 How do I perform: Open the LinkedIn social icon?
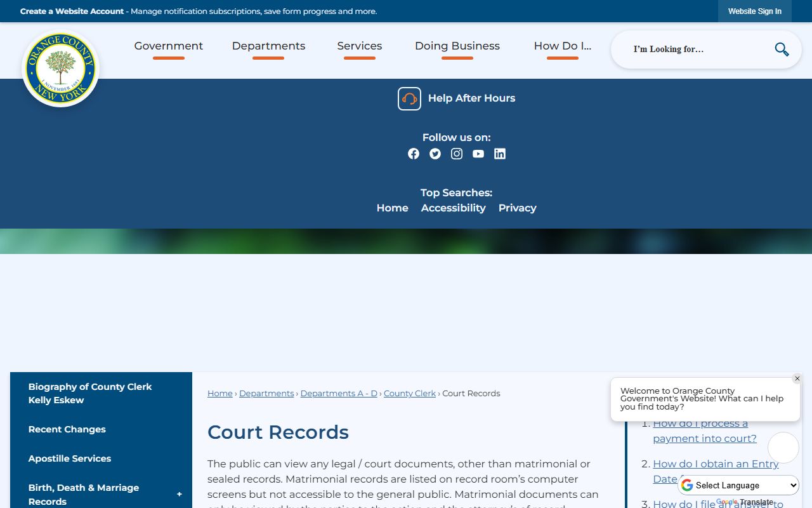click(x=500, y=154)
